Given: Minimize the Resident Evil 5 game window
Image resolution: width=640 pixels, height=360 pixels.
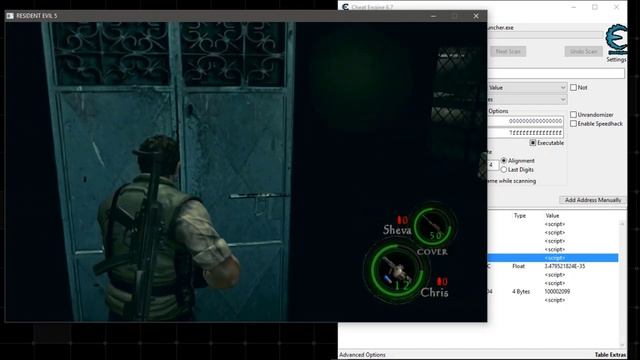Looking at the screenshot, I should pyautogui.click(x=433, y=16).
